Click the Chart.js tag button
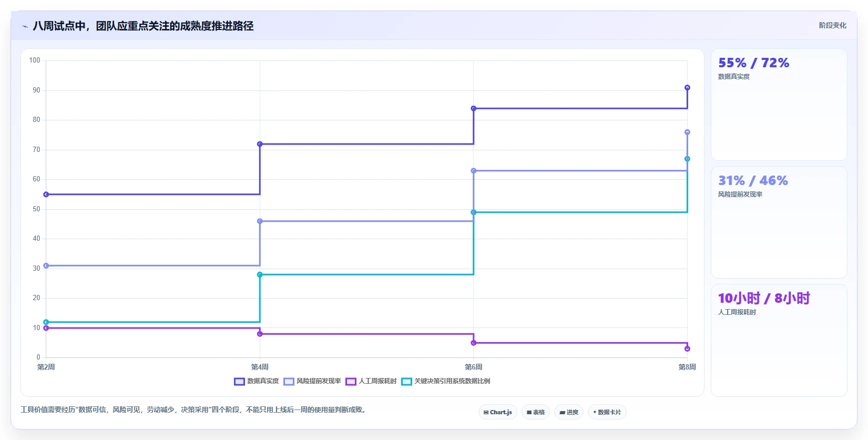Image resolution: width=868 pixels, height=440 pixels. point(498,412)
